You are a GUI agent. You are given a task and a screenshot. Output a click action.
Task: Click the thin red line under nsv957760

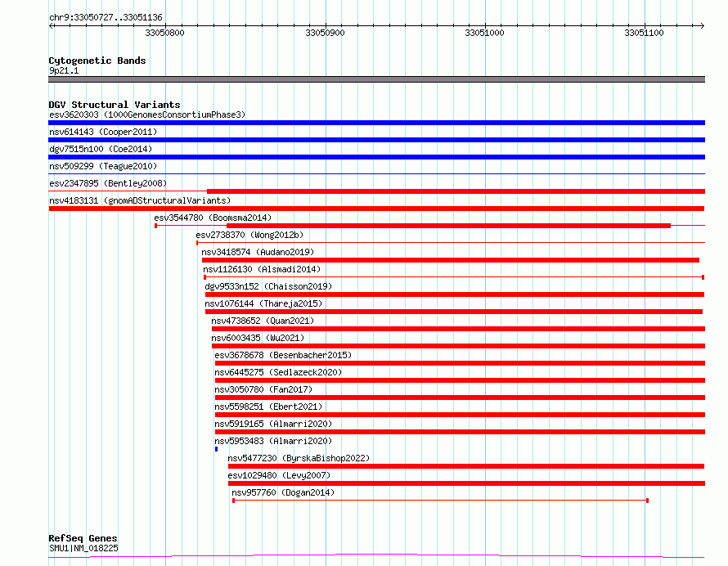tap(441, 501)
